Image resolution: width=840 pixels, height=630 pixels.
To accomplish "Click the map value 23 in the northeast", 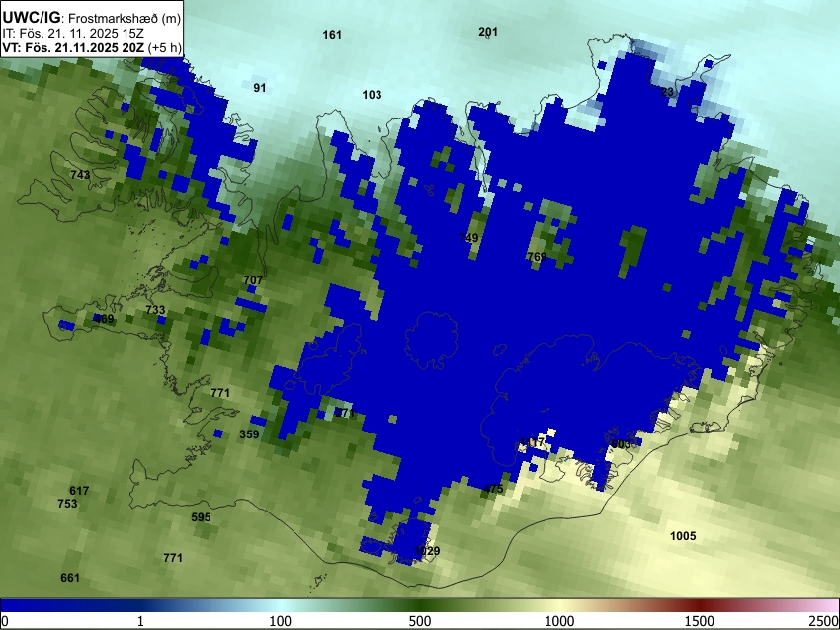I will 667,92.
